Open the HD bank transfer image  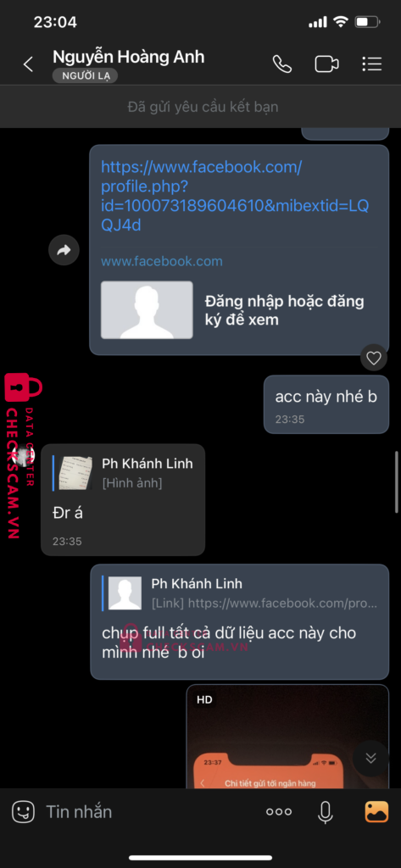(287, 737)
